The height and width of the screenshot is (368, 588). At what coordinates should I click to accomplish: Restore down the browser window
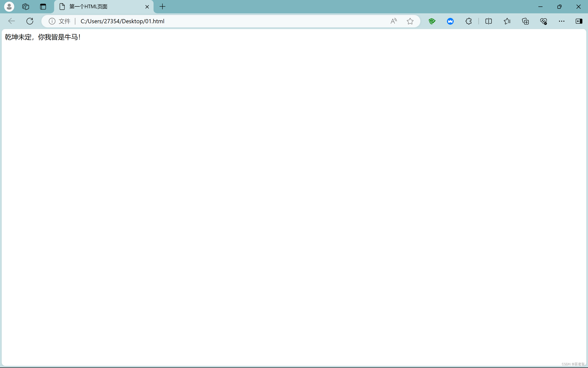[559, 7]
